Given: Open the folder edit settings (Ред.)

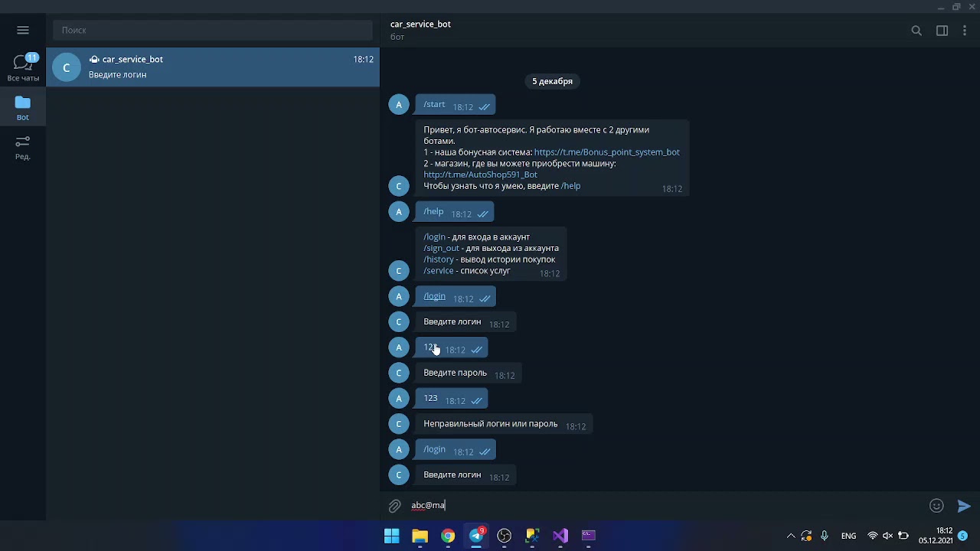Looking at the screenshot, I should 23,148.
